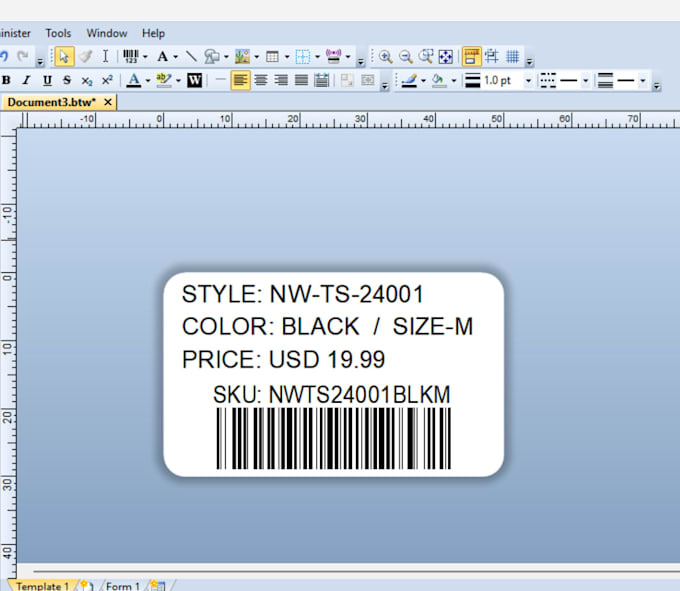Open the compound line style dropdown

pos(643,81)
